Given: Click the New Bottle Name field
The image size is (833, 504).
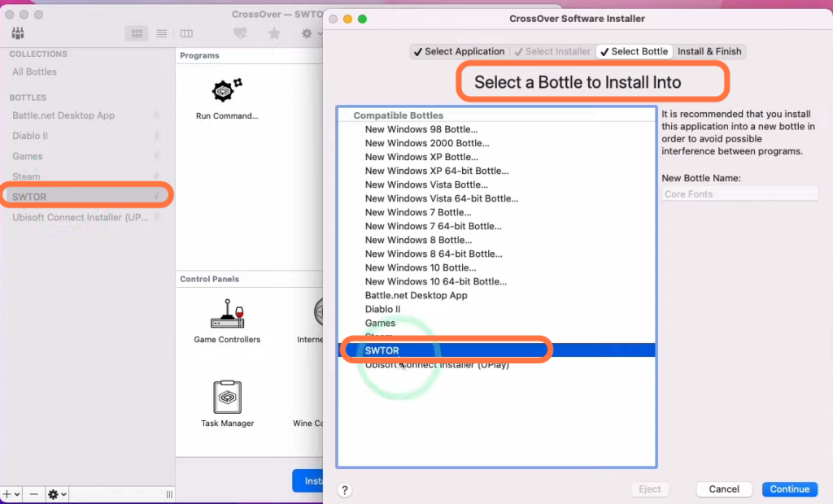Looking at the screenshot, I should (x=739, y=193).
